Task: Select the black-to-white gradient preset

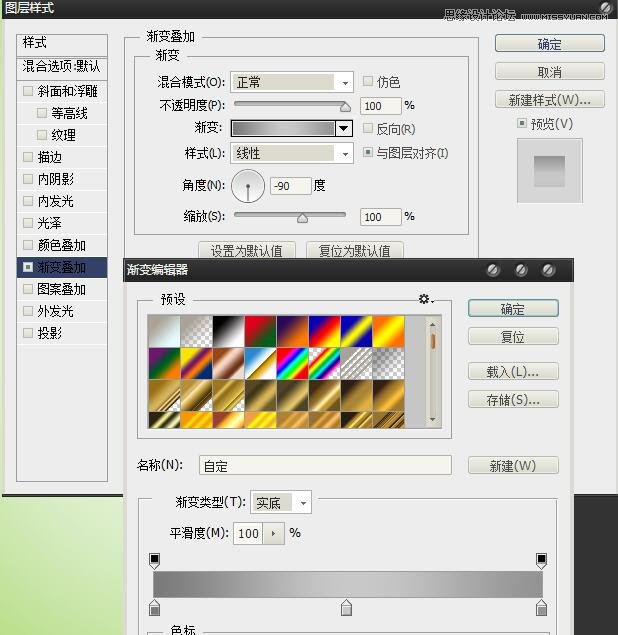Action: (228, 331)
